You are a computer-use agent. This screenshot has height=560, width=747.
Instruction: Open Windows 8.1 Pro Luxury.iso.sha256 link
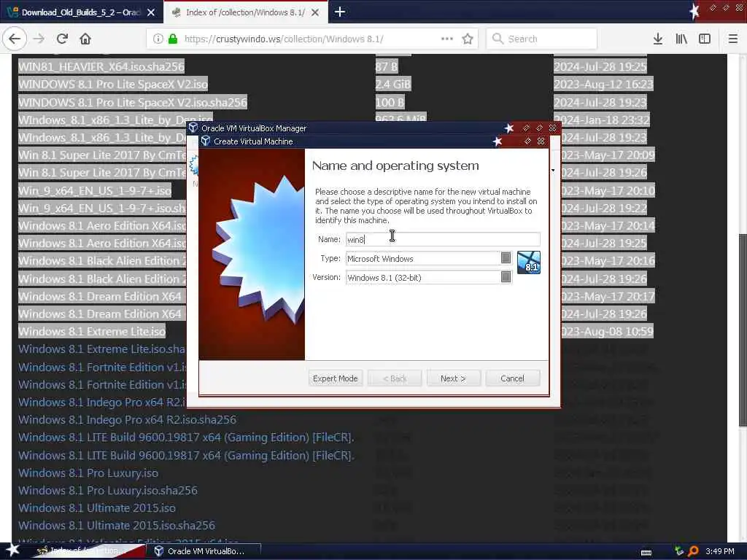(x=108, y=491)
